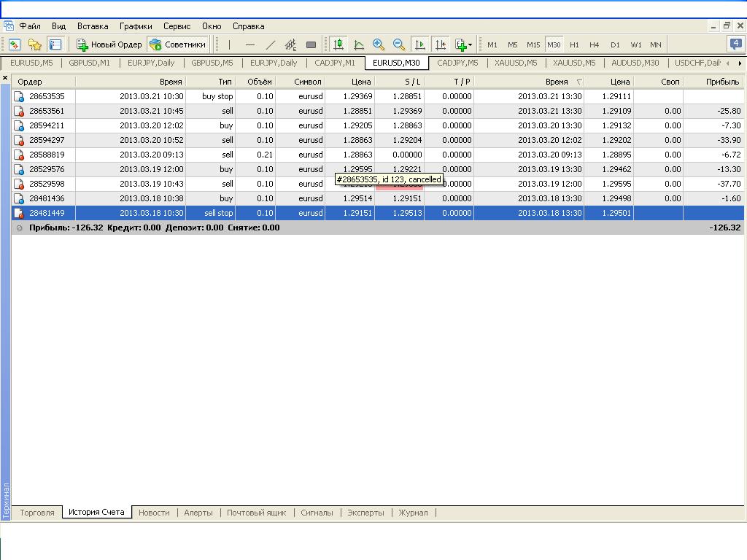Show the next chart tabs with the right arrow

[x=740, y=63]
